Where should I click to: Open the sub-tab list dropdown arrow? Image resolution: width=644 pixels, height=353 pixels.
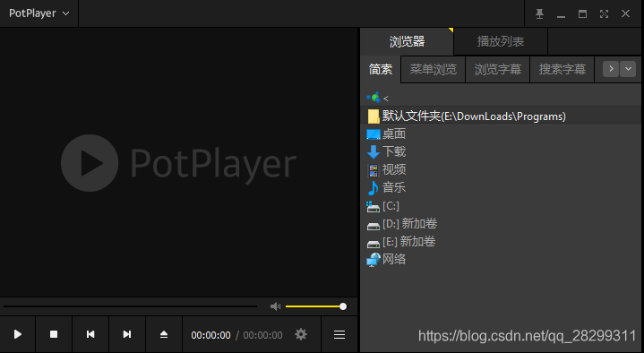coord(628,69)
